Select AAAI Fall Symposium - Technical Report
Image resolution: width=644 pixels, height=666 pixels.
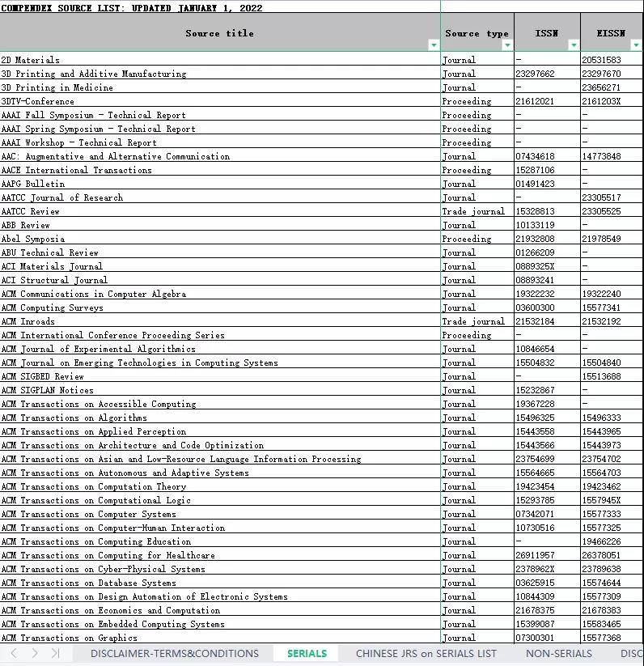tap(220, 115)
